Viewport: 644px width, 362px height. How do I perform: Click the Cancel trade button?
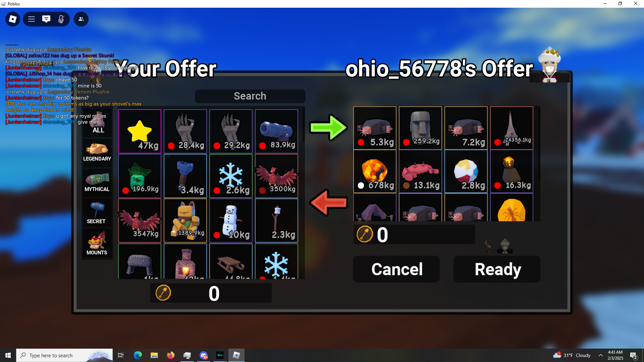(396, 269)
